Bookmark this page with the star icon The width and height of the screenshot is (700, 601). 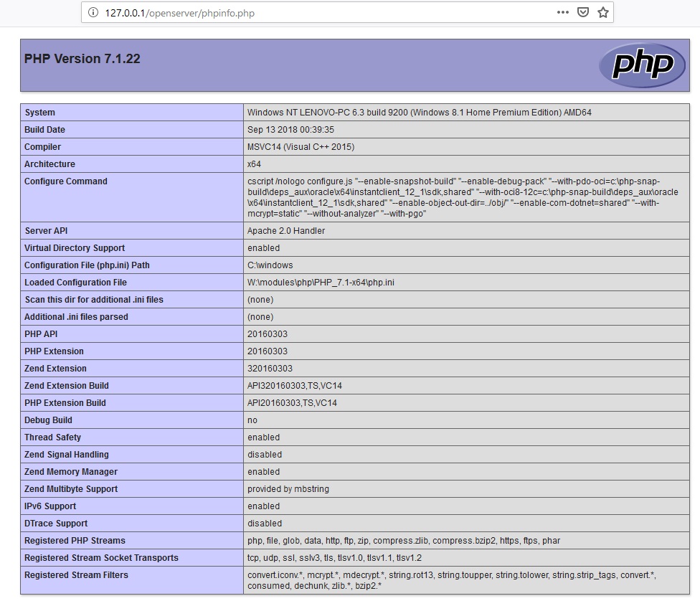[x=603, y=13]
